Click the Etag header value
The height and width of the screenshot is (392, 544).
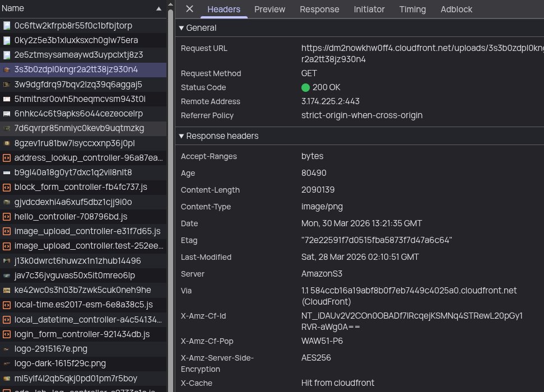376,240
